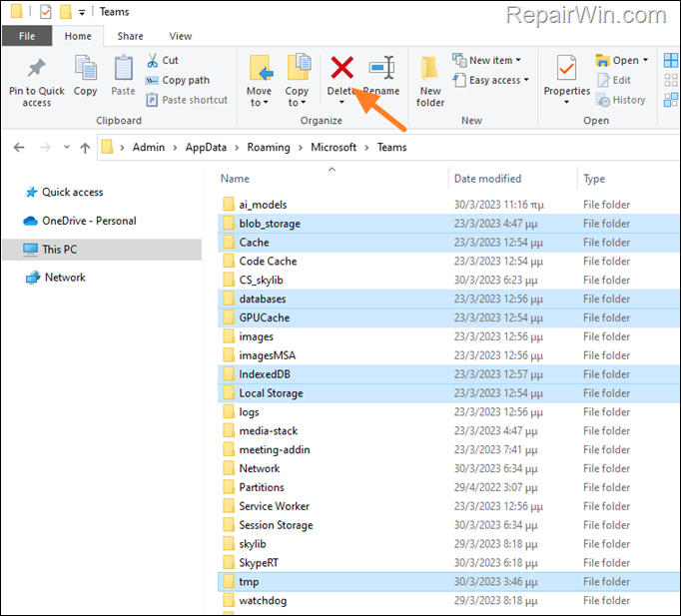The height and width of the screenshot is (616, 681).
Task: Switch to the Share ribbon tab
Action: pyautogui.click(x=130, y=36)
